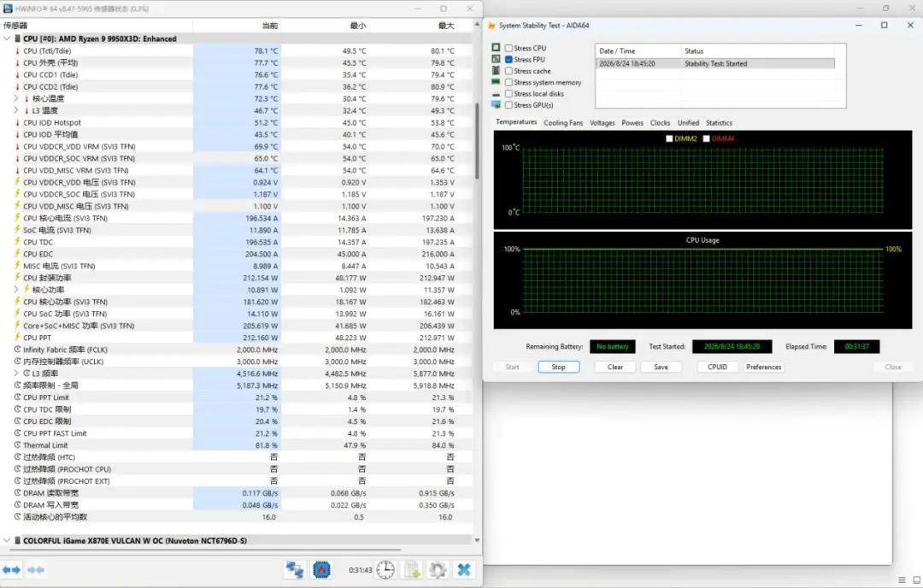Click the HWiNFO app icon in title bar
Image resolution: width=923 pixels, height=588 pixels.
(8, 9)
